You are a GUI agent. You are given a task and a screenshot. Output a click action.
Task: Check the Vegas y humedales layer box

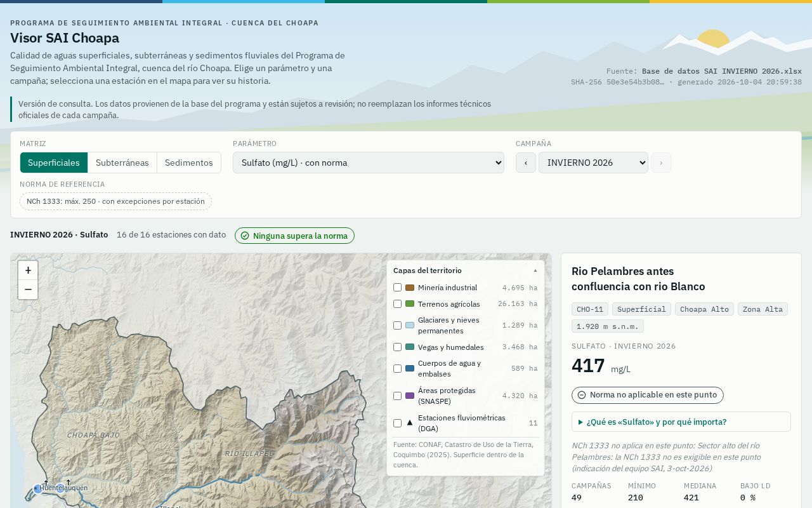398,347
